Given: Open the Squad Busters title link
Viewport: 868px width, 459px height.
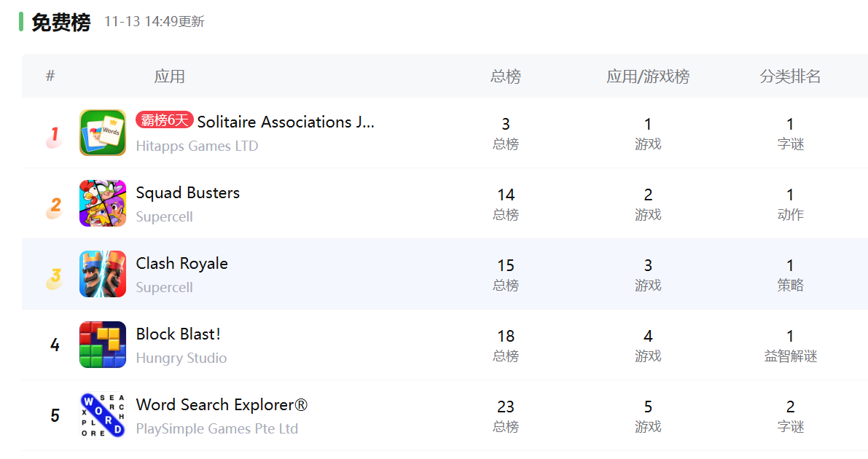Looking at the screenshot, I should pyautogui.click(x=188, y=193).
